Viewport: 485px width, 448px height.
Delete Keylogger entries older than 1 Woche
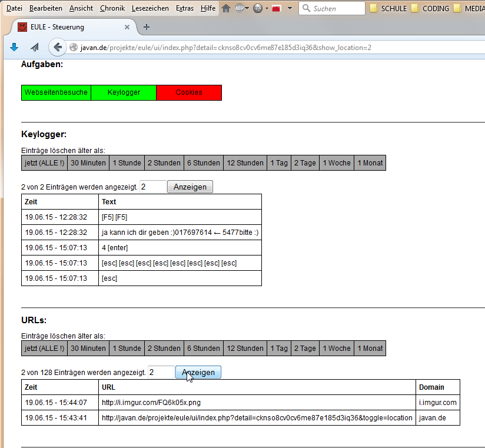point(337,162)
